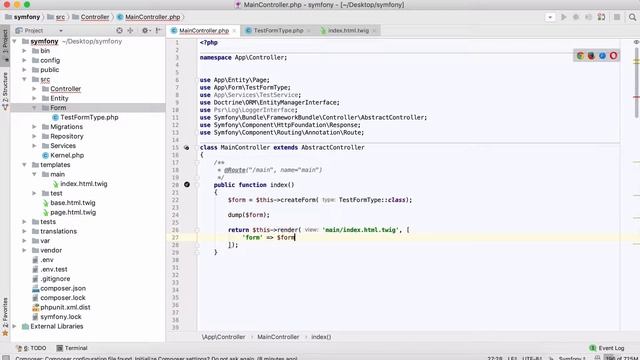Screen dimensions: 640x360
Task: Select index.html.twig in project tree
Action: pos(80,184)
